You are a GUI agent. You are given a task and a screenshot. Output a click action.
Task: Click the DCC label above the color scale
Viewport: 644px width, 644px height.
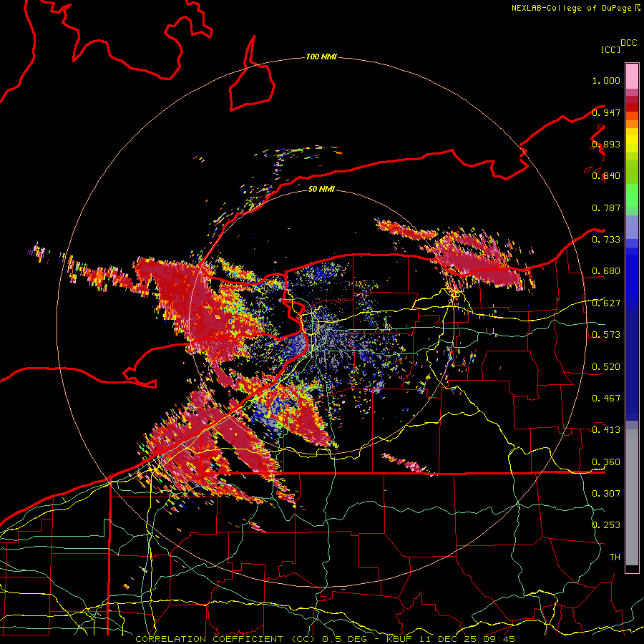coord(628,43)
